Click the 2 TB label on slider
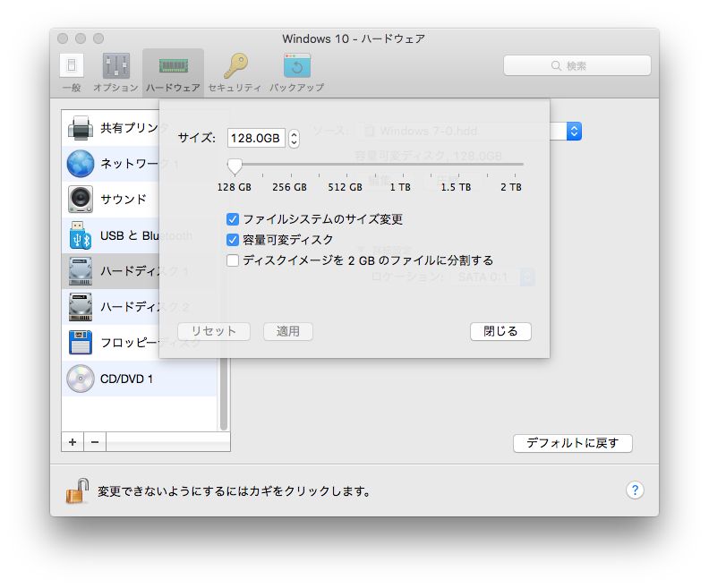Screen dimensions: 709x588 coord(511,187)
